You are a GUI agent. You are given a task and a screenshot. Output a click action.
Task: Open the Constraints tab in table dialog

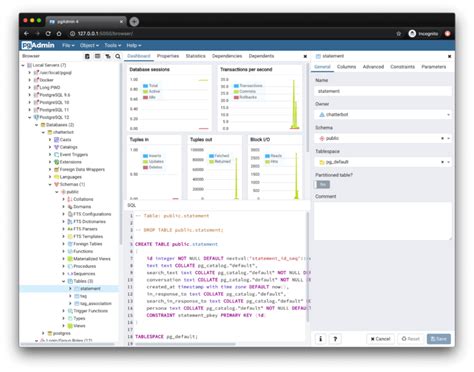coord(402,67)
